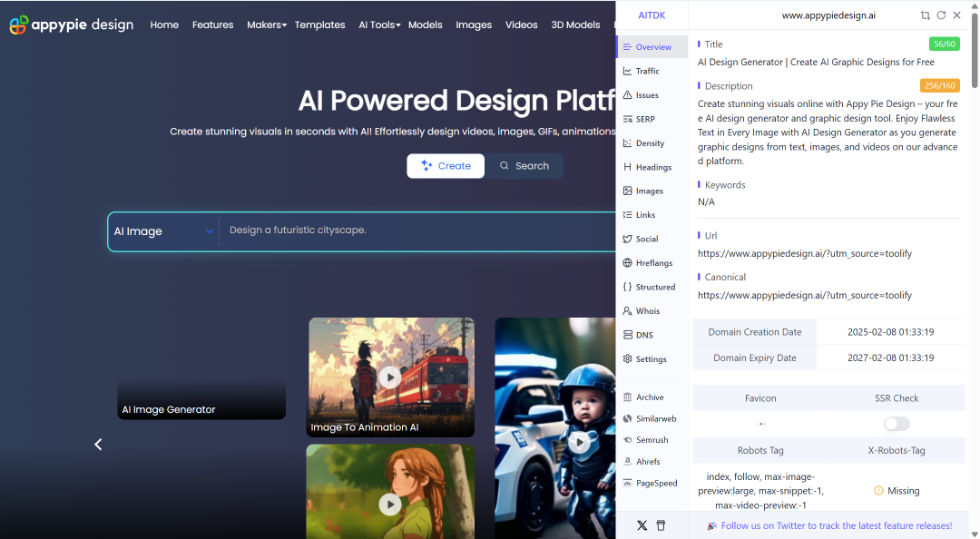Screen dimensions: 980x539
Task: Click the Archive icon
Action: [x=628, y=397]
